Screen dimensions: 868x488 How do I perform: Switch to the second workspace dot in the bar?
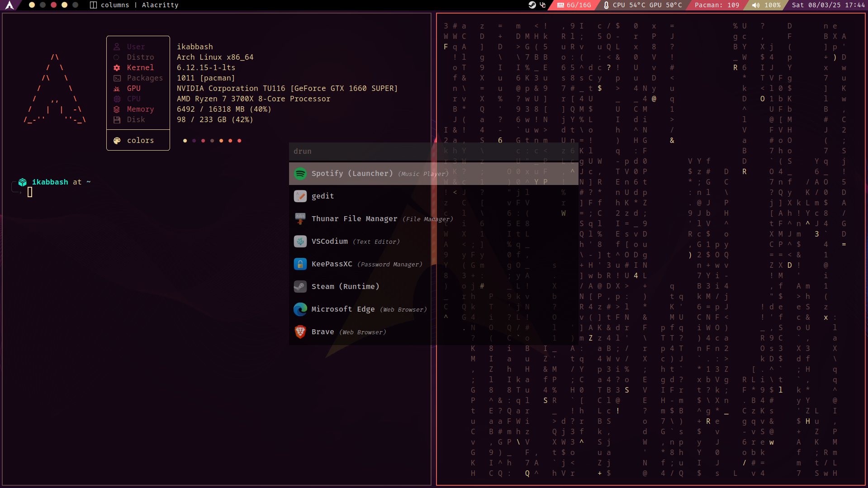(43, 5)
